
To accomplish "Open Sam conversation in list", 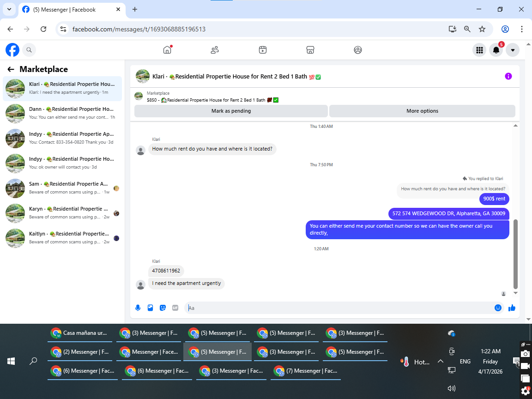I will (62, 188).
